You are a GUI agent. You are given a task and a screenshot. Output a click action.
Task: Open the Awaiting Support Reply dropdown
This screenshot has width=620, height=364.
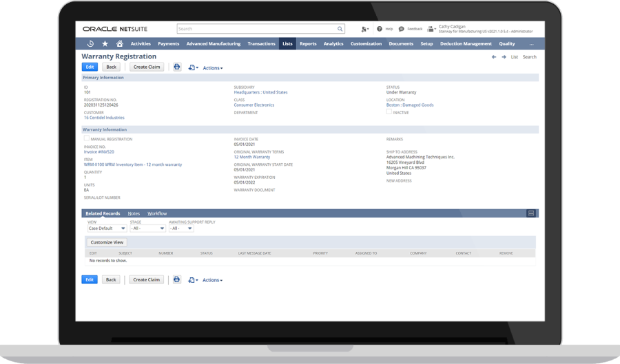[181, 228]
